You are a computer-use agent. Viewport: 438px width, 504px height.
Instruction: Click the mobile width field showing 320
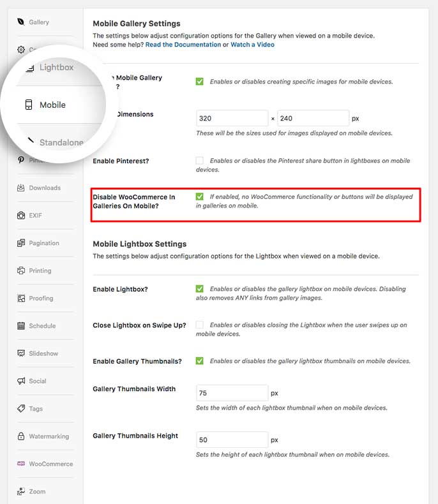[x=232, y=118]
